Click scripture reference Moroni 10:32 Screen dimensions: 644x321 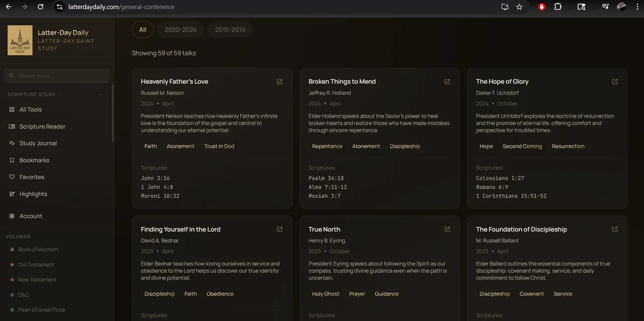pyautogui.click(x=160, y=196)
